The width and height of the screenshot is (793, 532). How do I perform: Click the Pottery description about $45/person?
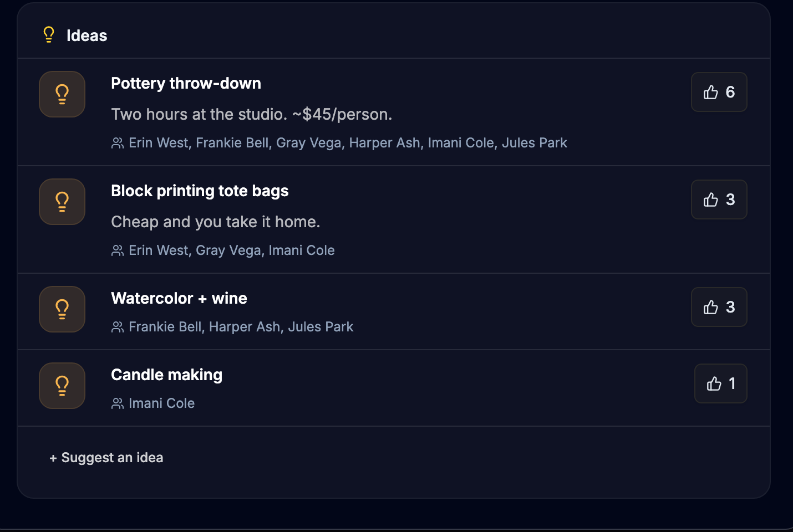coord(251,114)
